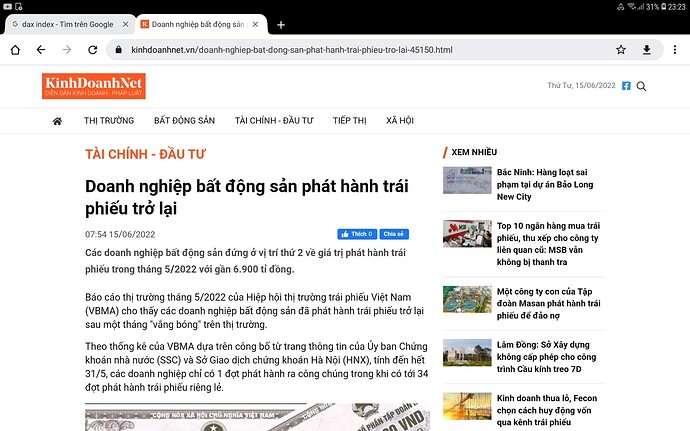
Task: Click Fecon article bridge thumbnail
Action: coord(467,406)
